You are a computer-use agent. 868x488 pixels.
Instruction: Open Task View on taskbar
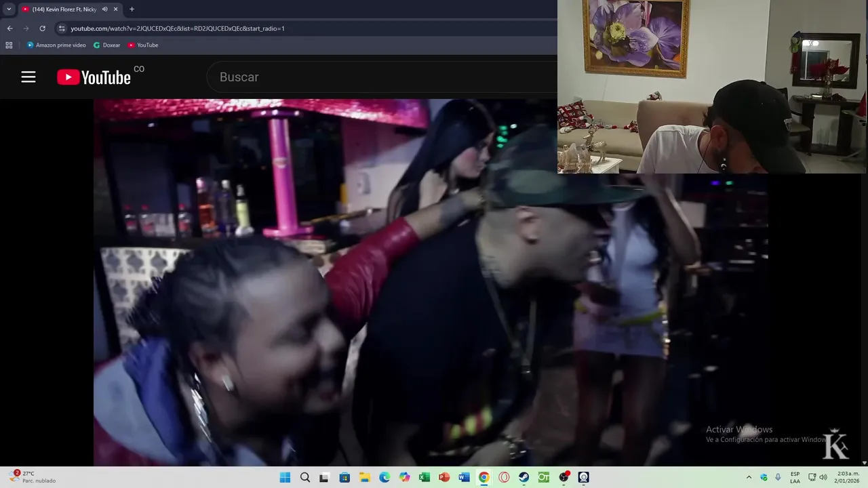(x=324, y=477)
